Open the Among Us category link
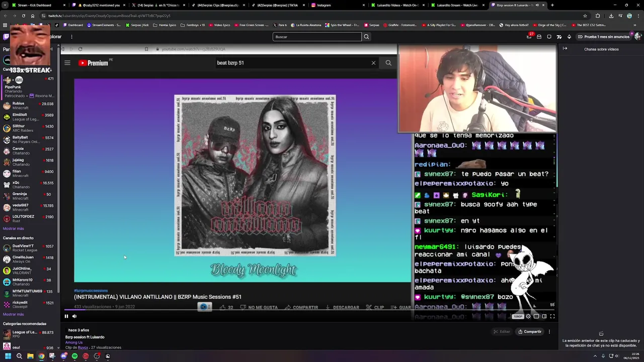Image resolution: width=644 pixels, height=362 pixels. pyautogui.click(x=74, y=342)
